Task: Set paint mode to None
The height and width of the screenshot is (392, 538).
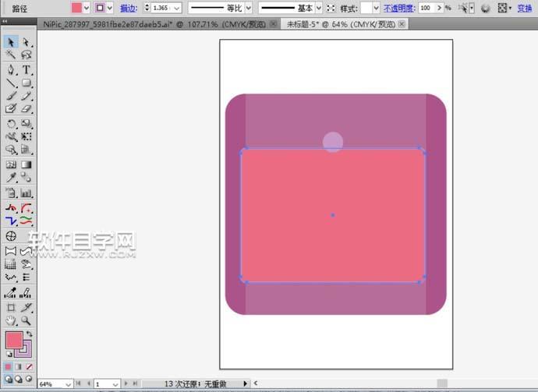Action: (30, 366)
